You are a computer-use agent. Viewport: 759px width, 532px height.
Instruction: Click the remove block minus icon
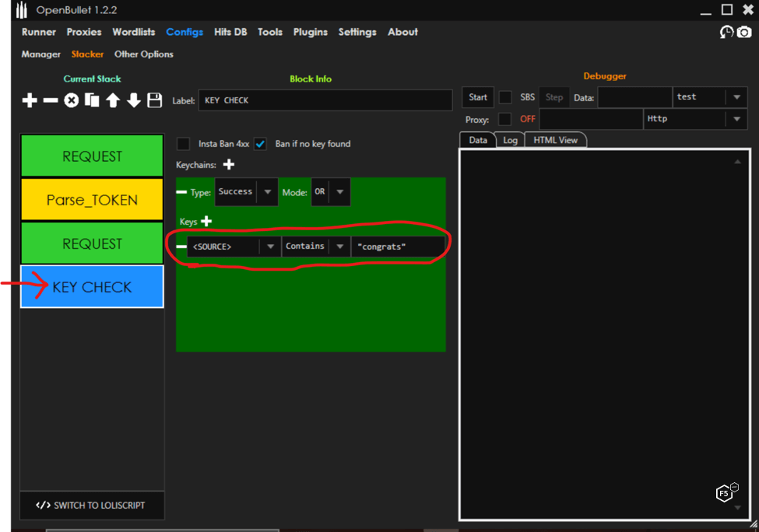pyautogui.click(x=50, y=100)
